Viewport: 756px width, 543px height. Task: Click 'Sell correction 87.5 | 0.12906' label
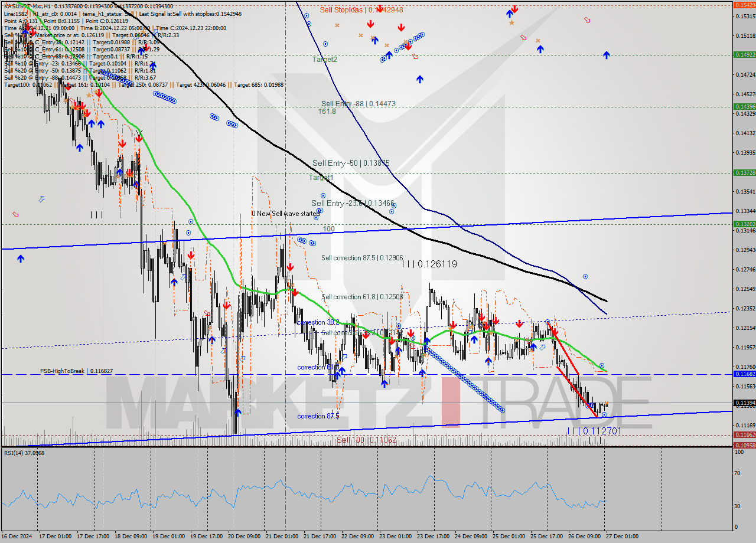coord(361,258)
